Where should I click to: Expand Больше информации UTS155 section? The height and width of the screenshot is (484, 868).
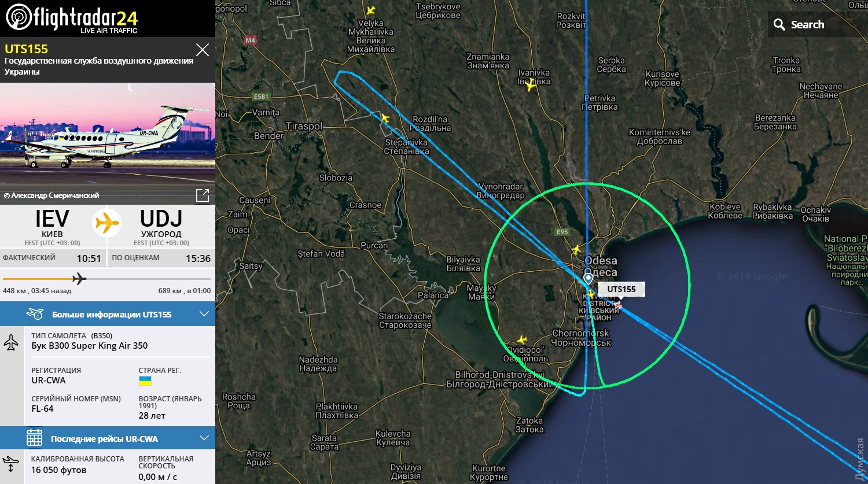[108, 315]
